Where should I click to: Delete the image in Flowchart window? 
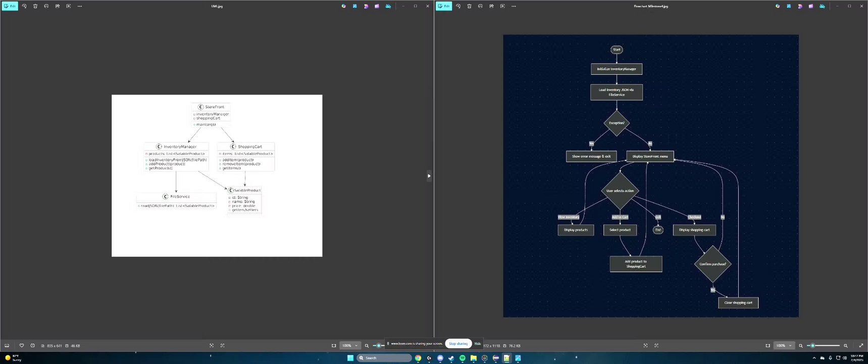(470, 6)
